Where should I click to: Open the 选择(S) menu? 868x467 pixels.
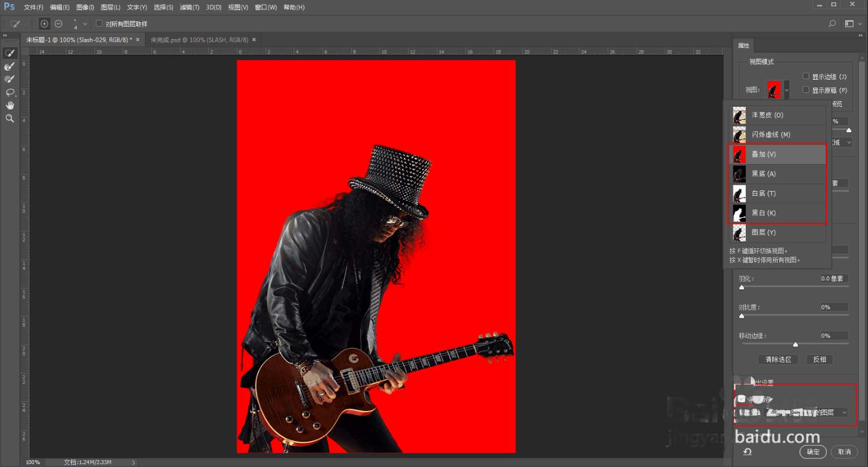163,7
